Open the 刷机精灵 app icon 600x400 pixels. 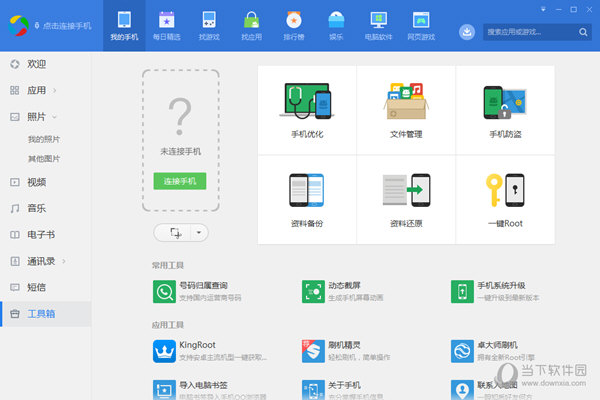(x=313, y=351)
